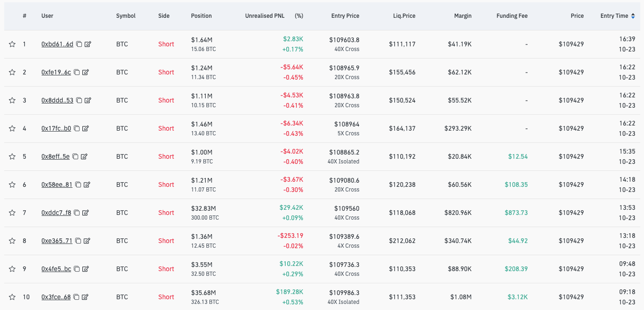Click the Unrealised PNL column header
Viewport: 644px width, 310px height.
click(265, 16)
